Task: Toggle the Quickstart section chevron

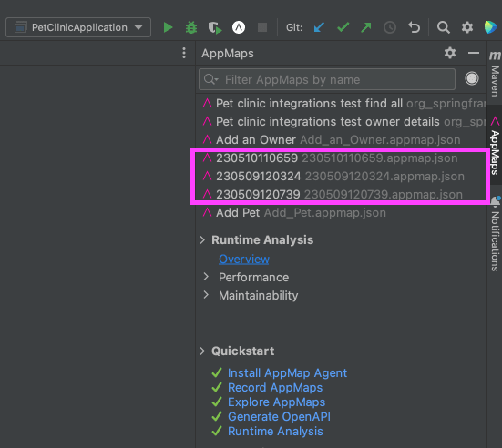Action: (202, 351)
